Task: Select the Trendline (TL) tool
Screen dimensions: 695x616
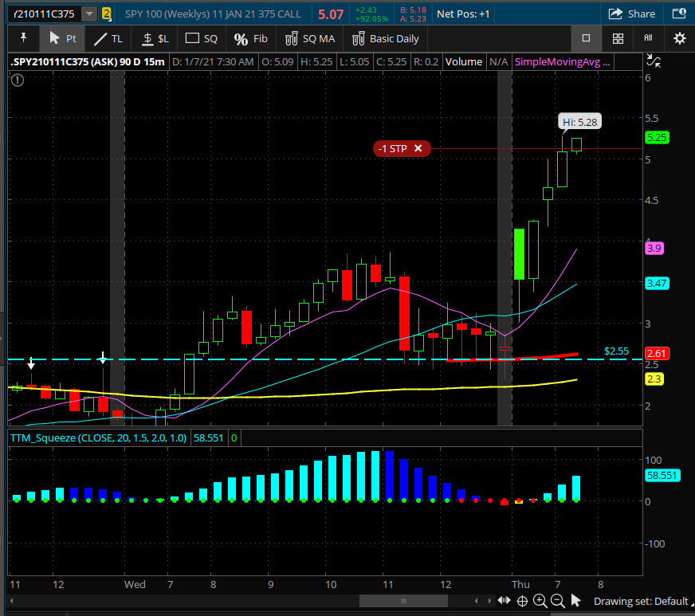Action: point(108,38)
